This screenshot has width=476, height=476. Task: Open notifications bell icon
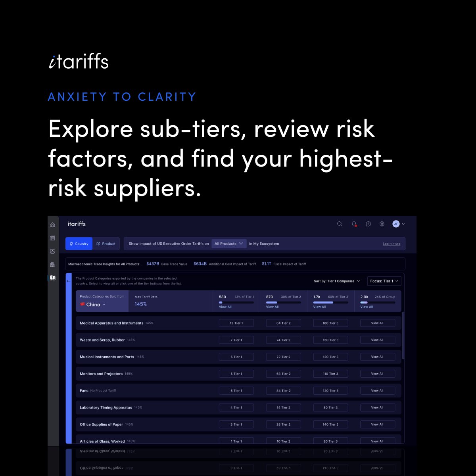pos(354,224)
